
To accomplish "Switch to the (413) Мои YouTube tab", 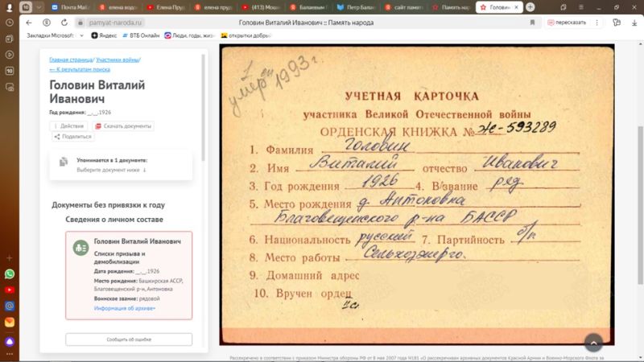I will coord(261,7).
